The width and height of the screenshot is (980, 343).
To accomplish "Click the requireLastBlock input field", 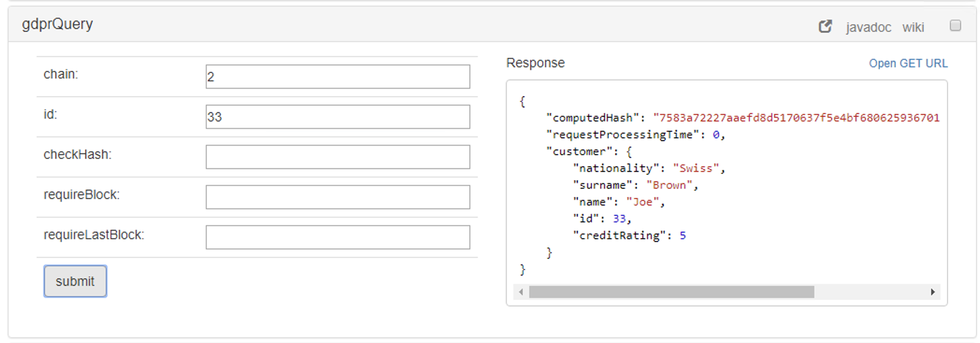I will pyautogui.click(x=338, y=237).
